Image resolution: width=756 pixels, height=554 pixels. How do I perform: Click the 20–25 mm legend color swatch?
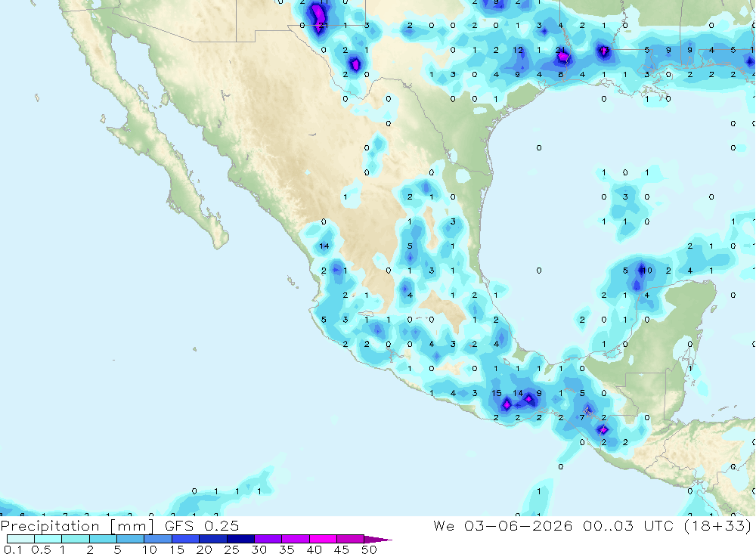212,539
